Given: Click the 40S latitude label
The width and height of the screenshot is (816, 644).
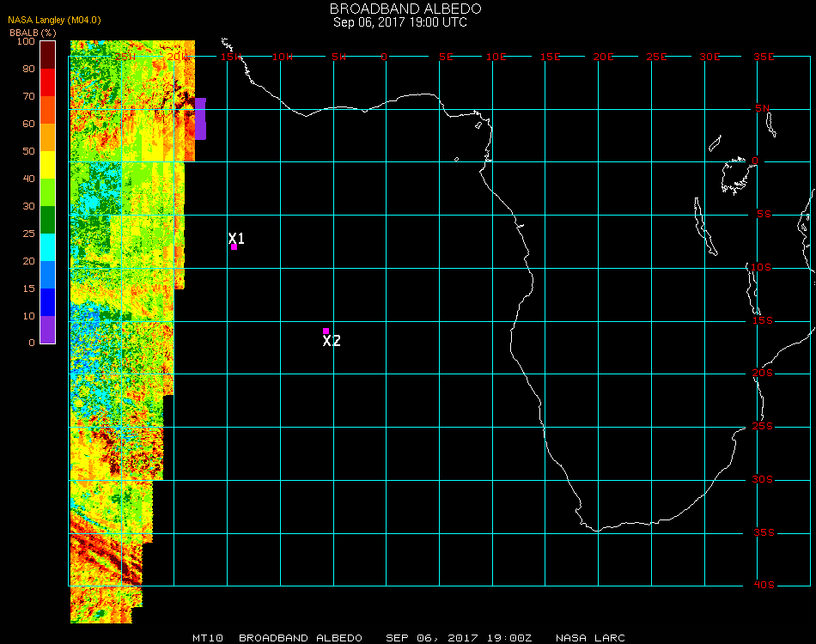Looking at the screenshot, I should 764,586.
